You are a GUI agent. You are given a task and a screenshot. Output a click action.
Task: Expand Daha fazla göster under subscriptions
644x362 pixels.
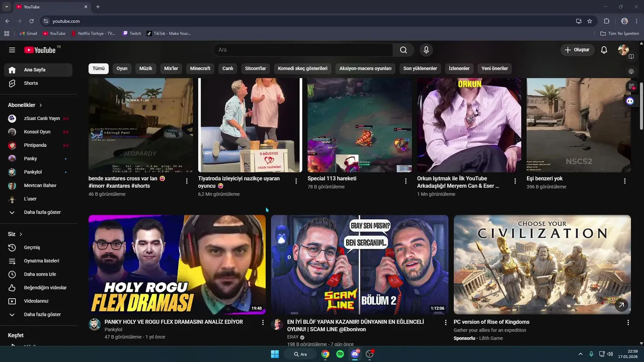click(x=38, y=212)
